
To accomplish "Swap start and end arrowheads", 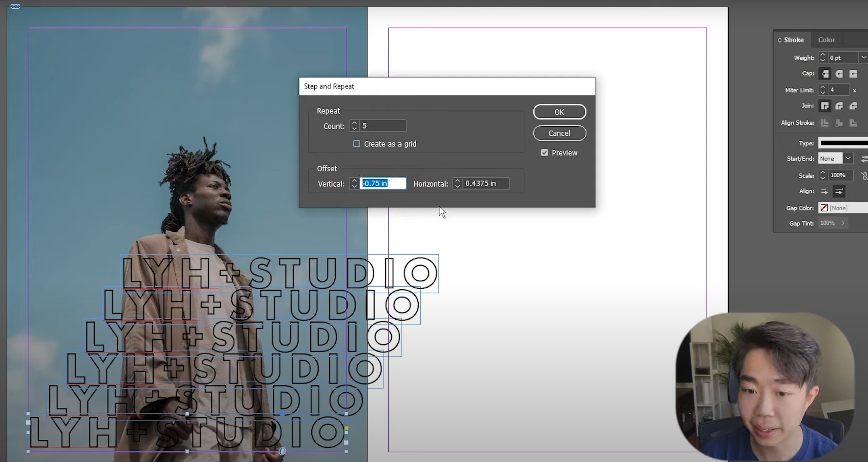I will click(x=864, y=159).
